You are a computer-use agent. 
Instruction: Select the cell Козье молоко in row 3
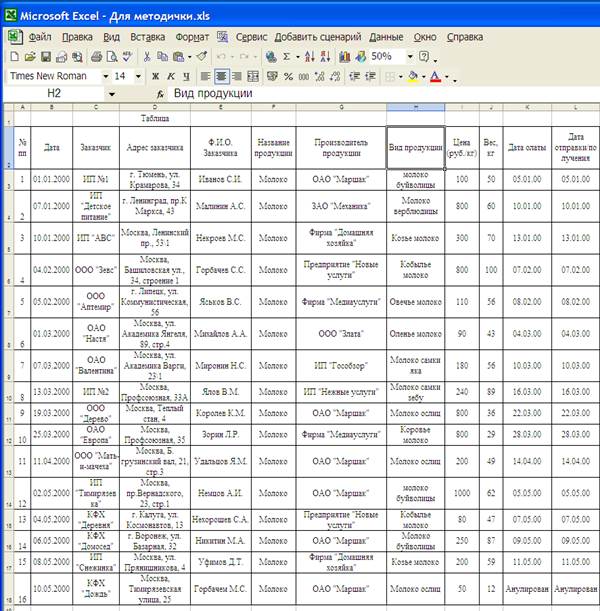coord(415,238)
